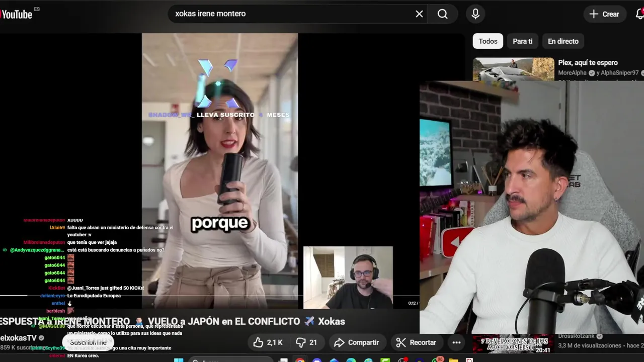Open the File Explorer folder icon on taskbar
The width and height of the screenshot is (644, 362).
coord(453,360)
